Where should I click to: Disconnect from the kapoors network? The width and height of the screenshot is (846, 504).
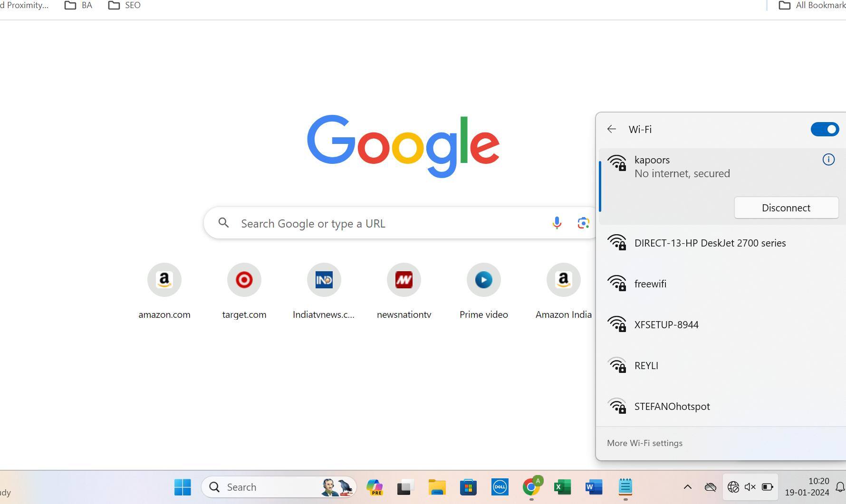click(786, 208)
